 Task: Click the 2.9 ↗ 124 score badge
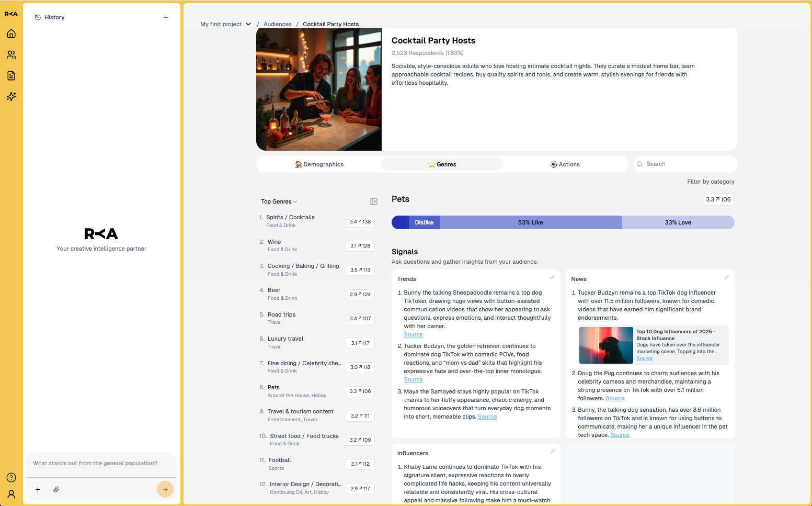tap(360, 294)
